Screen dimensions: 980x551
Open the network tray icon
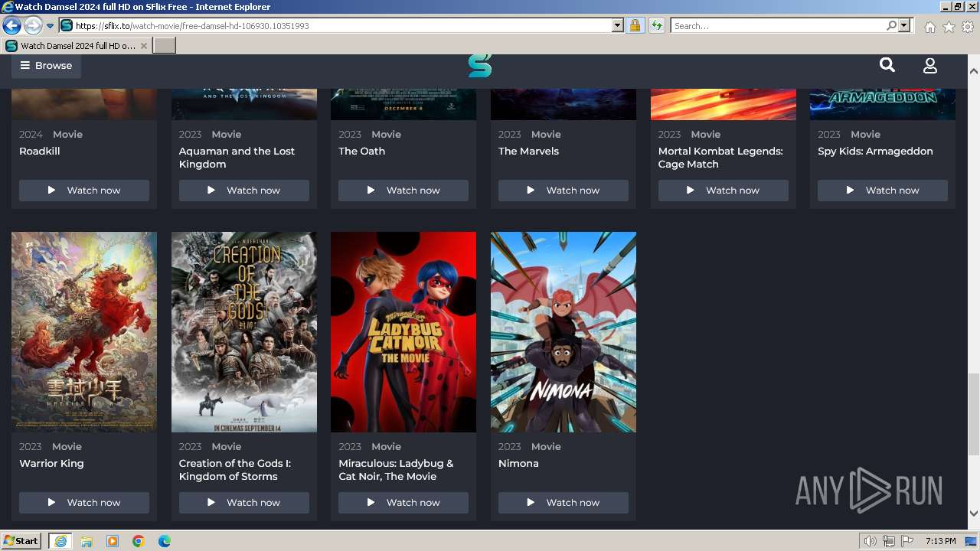(x=889, y=541)
